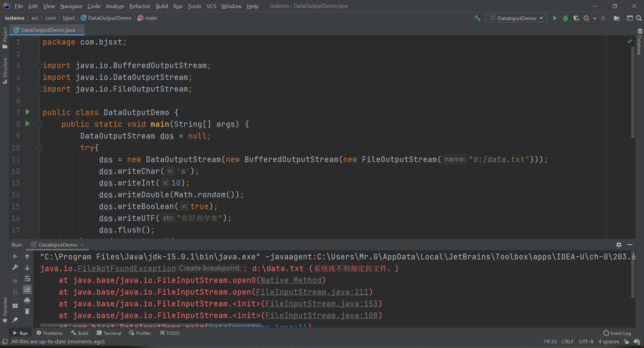Screen dimensions: 644x348
Task: Click the bjsxt breadcrumb
Action: [x=69, y=18]
